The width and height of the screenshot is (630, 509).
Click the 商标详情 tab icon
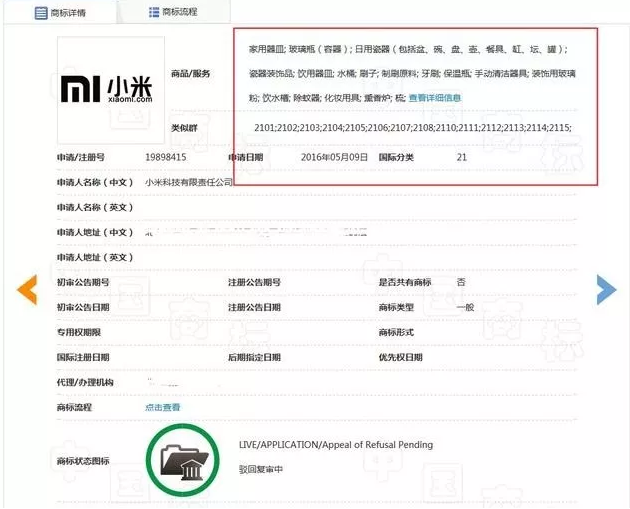pyautogui.click(x=40, y=12)
